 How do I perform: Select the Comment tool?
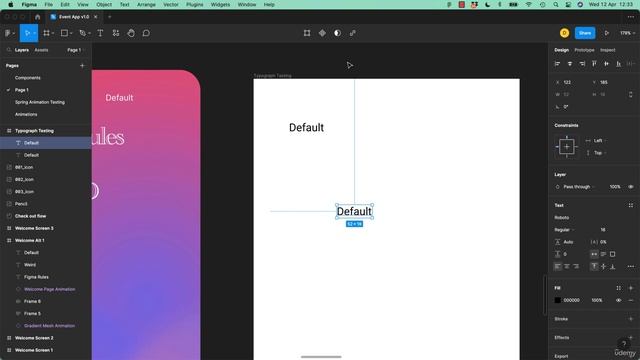(146, 33)
